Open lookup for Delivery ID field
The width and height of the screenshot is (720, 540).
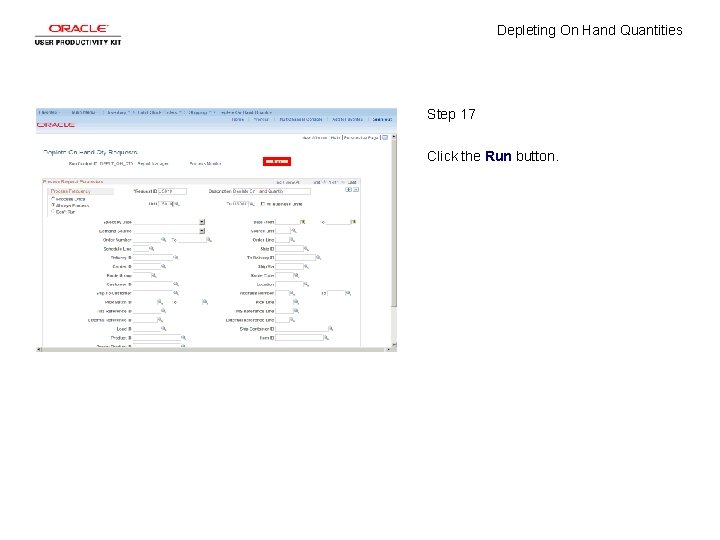pyautogui.click(x=176, y=258)
